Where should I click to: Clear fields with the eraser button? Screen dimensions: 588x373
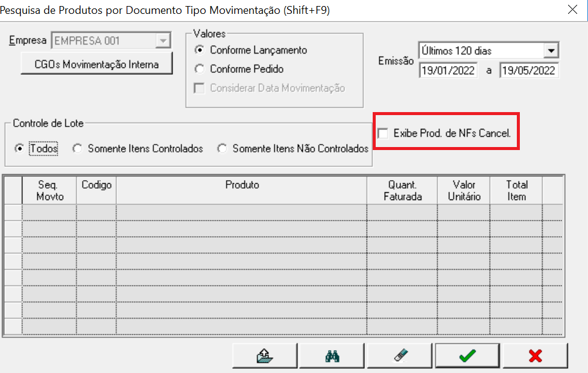point(400,356)
